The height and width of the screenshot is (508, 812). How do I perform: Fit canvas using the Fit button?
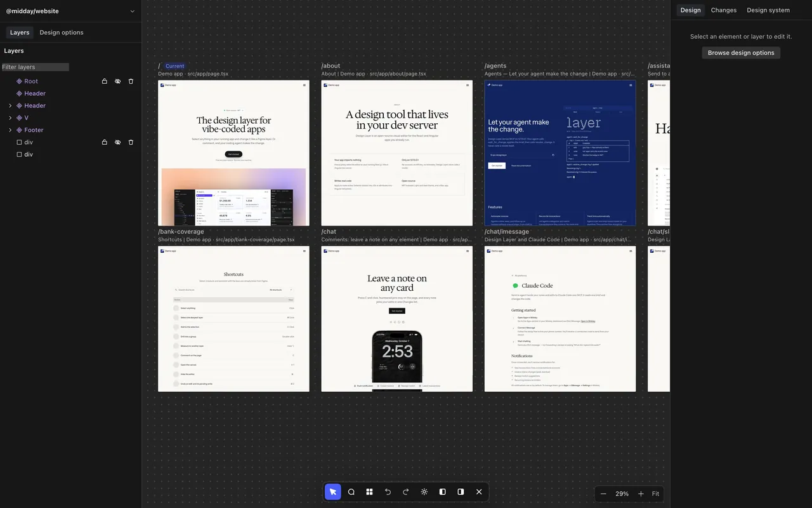pos(655,493)
